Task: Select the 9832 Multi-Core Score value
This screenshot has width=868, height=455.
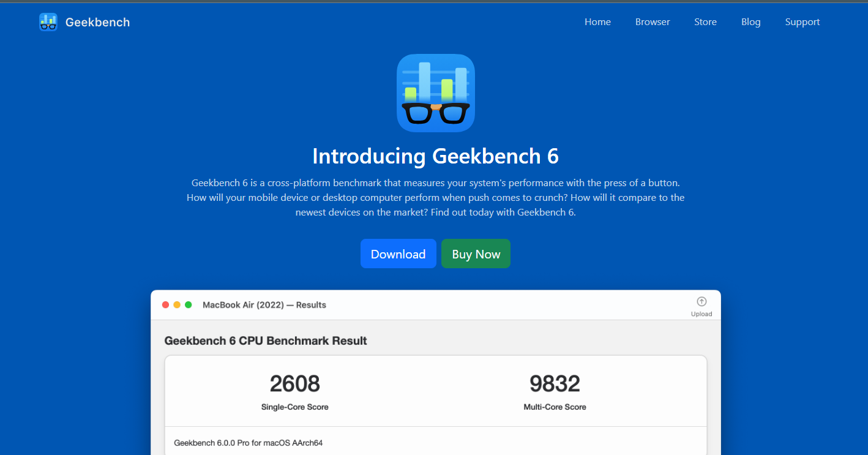Action: point(555,384)
